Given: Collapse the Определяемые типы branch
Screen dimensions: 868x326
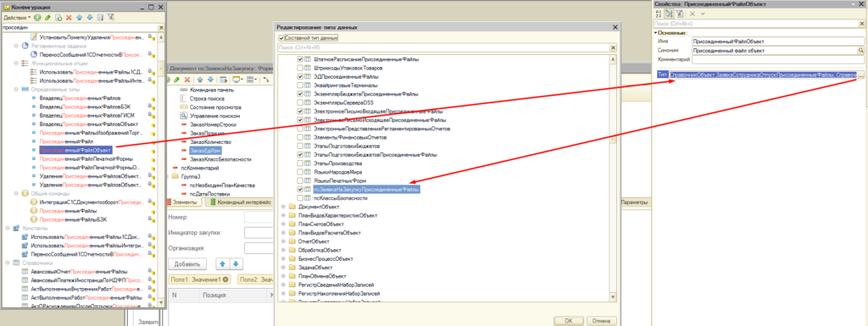Looking at the screenshot, I should click(15, 90).
